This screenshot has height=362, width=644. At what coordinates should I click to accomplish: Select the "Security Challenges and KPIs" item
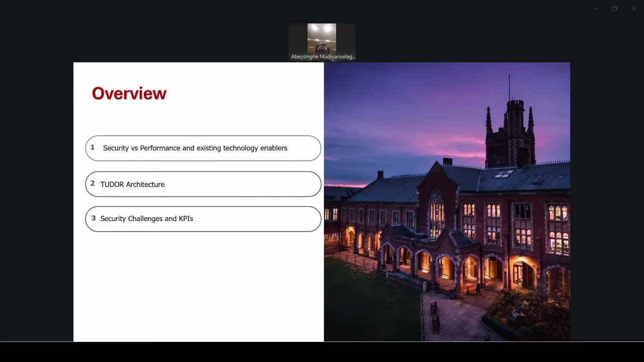[x=203, y=219]
